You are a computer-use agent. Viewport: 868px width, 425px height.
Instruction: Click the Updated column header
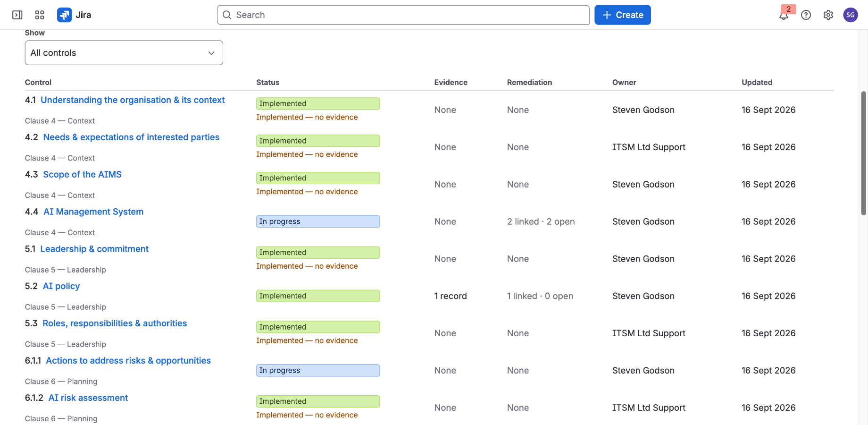tap(757, 82)
